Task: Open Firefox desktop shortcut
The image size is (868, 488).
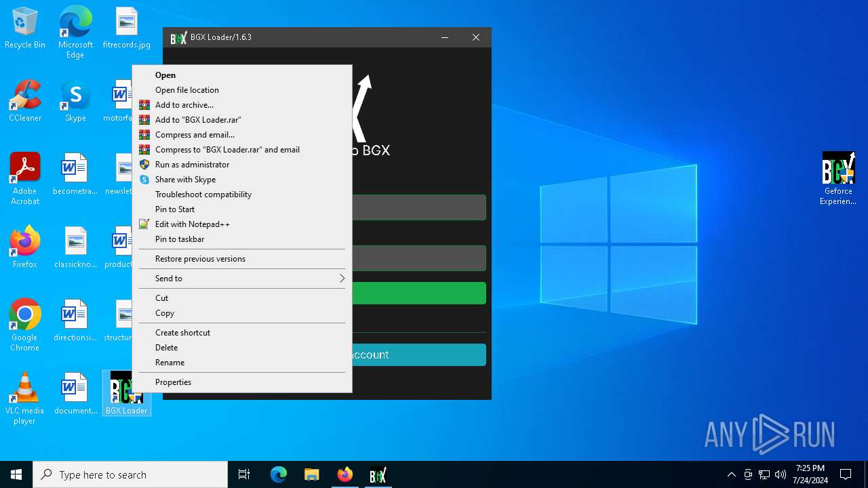Action: [x=25, y=248]
